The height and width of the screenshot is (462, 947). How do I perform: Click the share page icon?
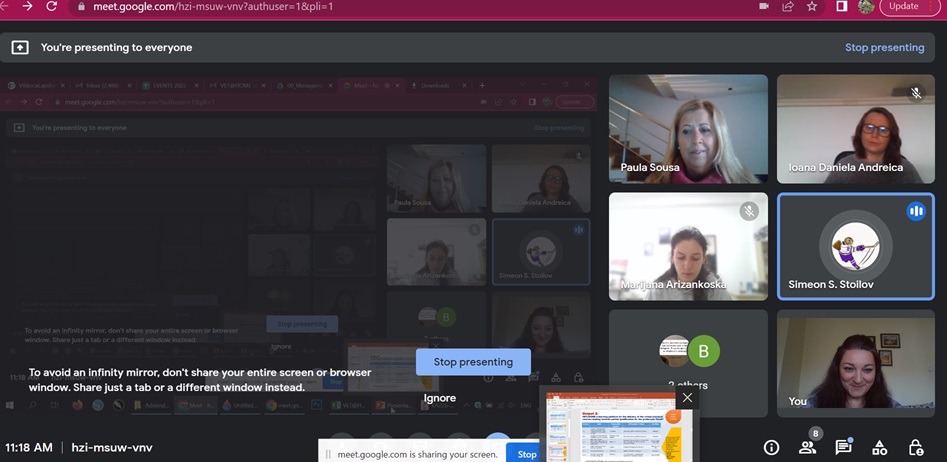click(x=788, y=6)
